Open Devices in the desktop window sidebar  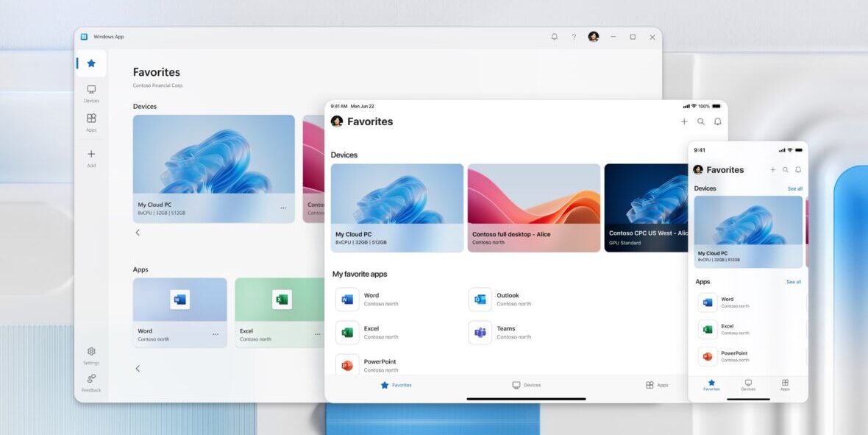(x=91, y=93)
